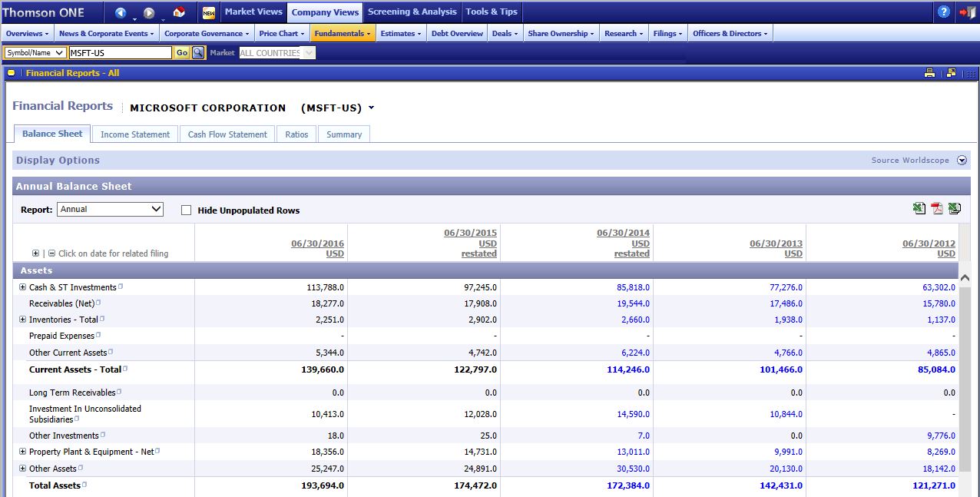This screenshot has width=980, height=497.
Task: Pop out the panel into new window
Action: click(x=952, y=73)
